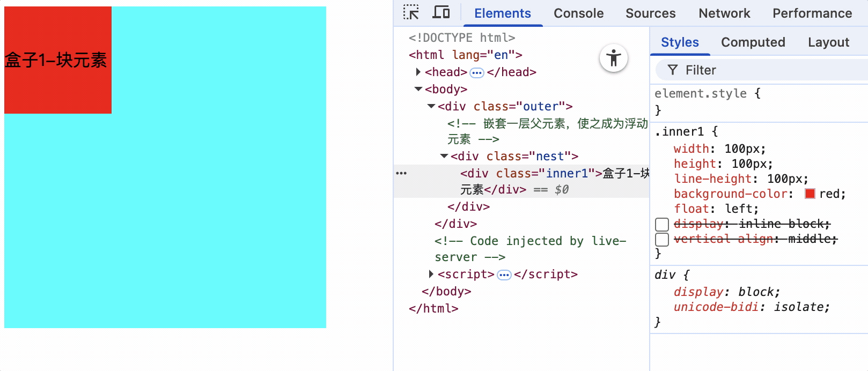868x371 pixels.
Task: Open the Network tab
Action: tap(724, 13)
